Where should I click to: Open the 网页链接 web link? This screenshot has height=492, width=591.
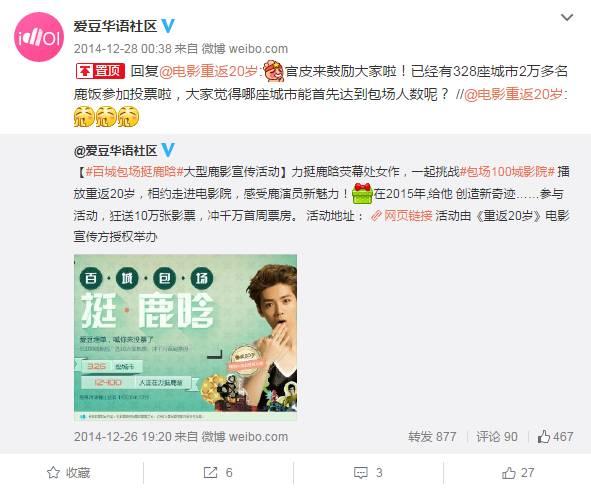point(402,216)
